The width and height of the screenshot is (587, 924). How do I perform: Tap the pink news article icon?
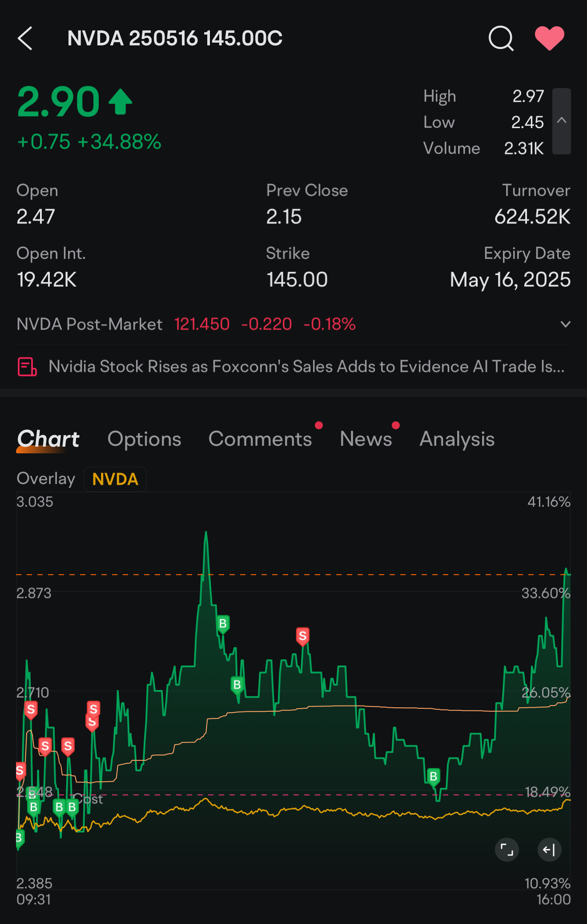pos(27,367)
